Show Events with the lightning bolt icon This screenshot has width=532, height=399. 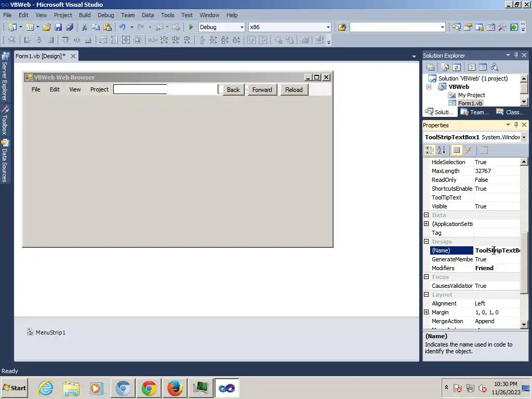(468, 150)
